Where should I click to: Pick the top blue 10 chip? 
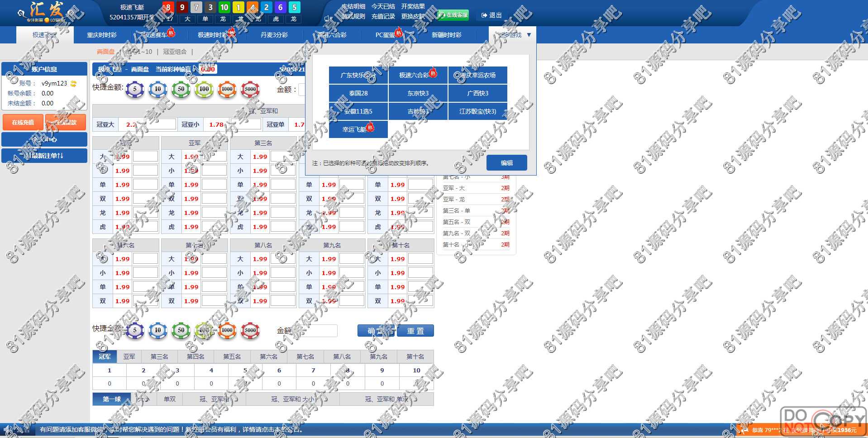pos(157,89)
